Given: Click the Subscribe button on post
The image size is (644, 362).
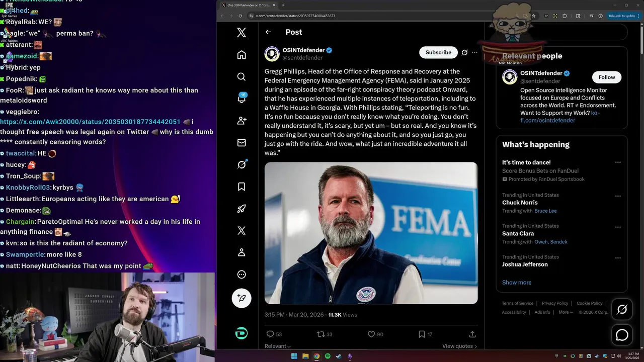Looking at the screenshot, I should coord(438,52).
